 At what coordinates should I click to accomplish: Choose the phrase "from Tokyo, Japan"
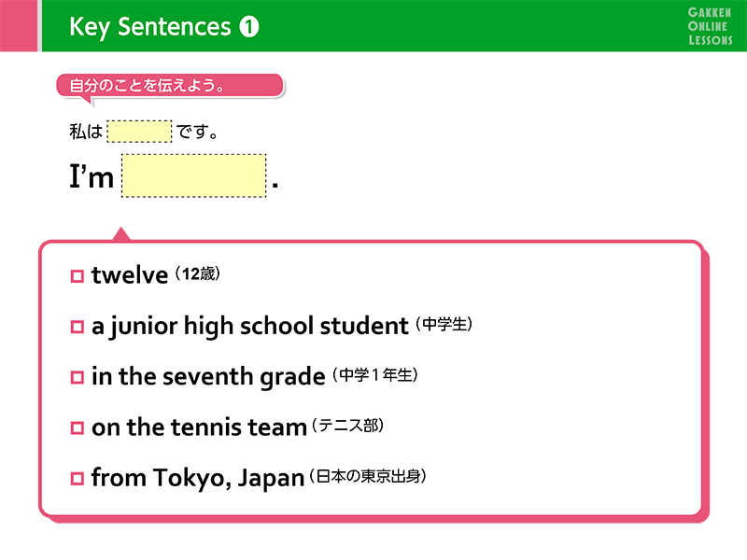[x=198, y=478]
